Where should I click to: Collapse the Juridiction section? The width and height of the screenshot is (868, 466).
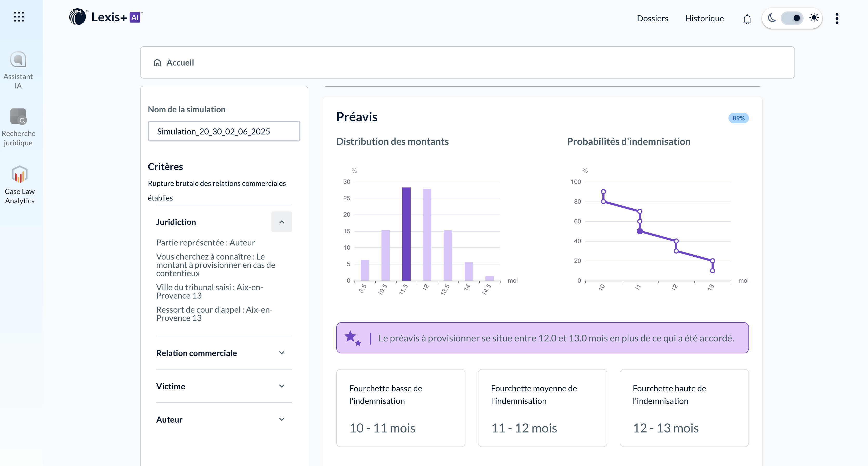[281, 222]
